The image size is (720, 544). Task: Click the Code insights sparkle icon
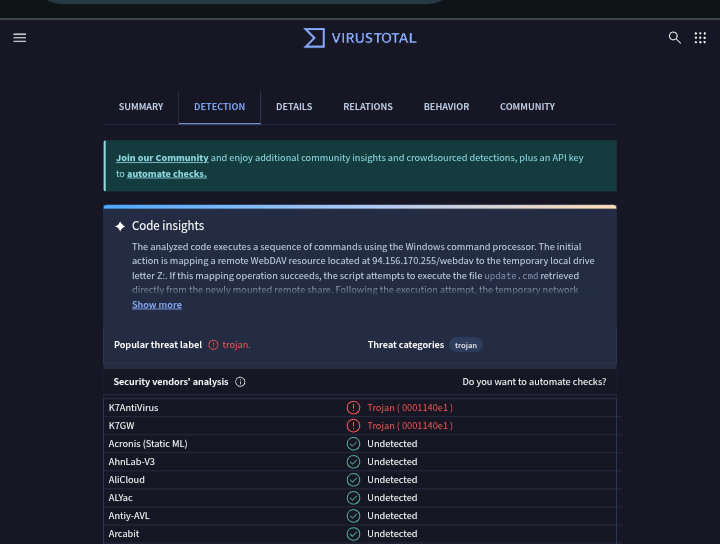[x=120, y=226]
